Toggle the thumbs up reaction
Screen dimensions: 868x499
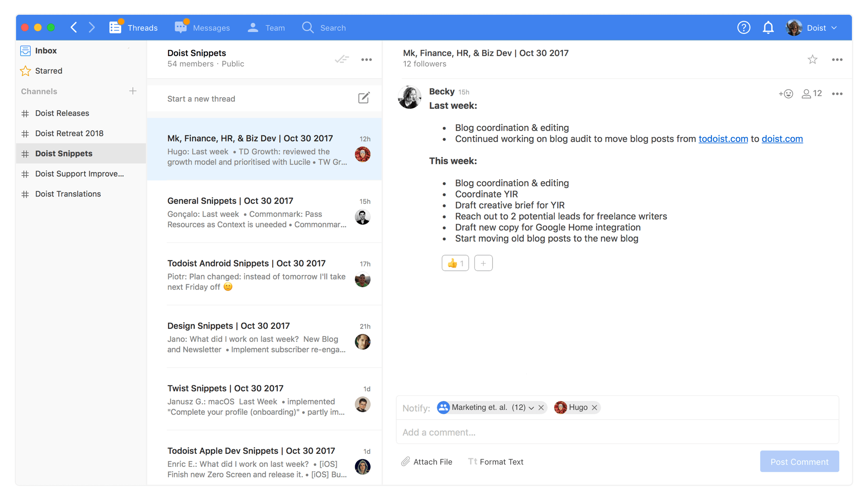[x=455, y=263]
